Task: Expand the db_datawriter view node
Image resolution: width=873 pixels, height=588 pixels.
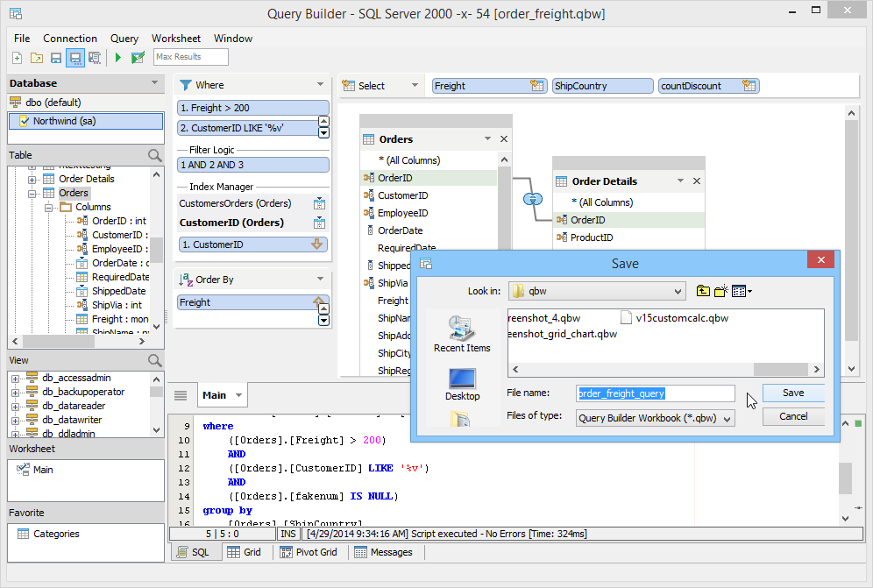Action: (16, 421)
